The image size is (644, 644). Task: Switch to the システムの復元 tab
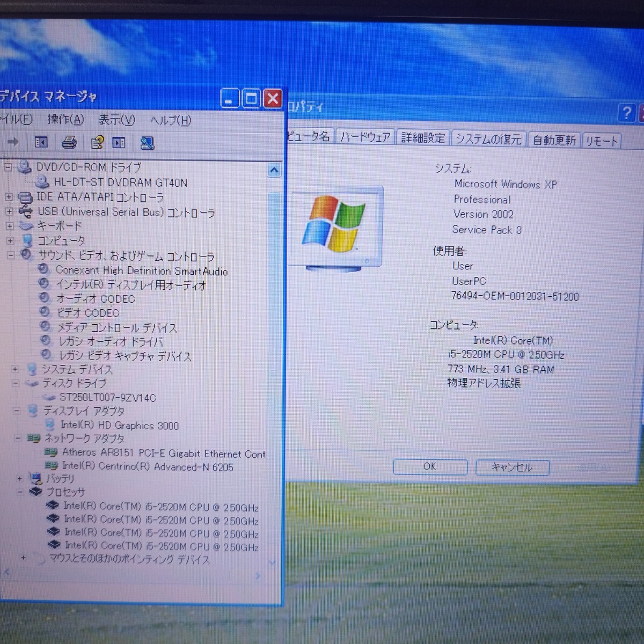pyautogui.click(x=488, y=139)
